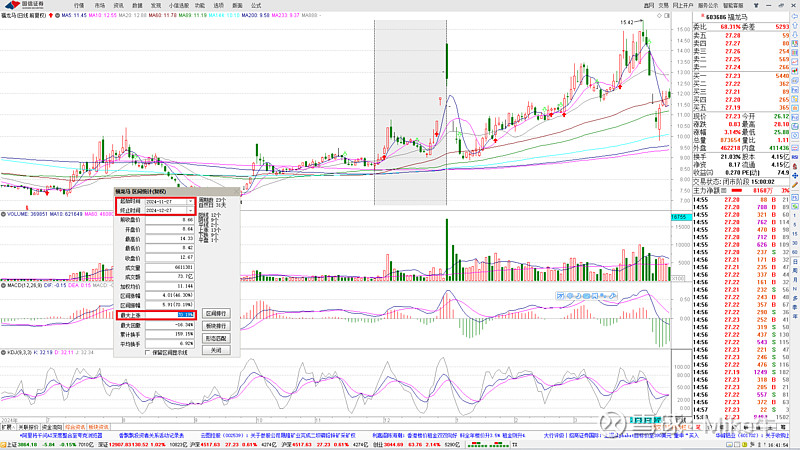
Task: Click the 买一 price 27.23 row
Action: [x=741, y=76]
